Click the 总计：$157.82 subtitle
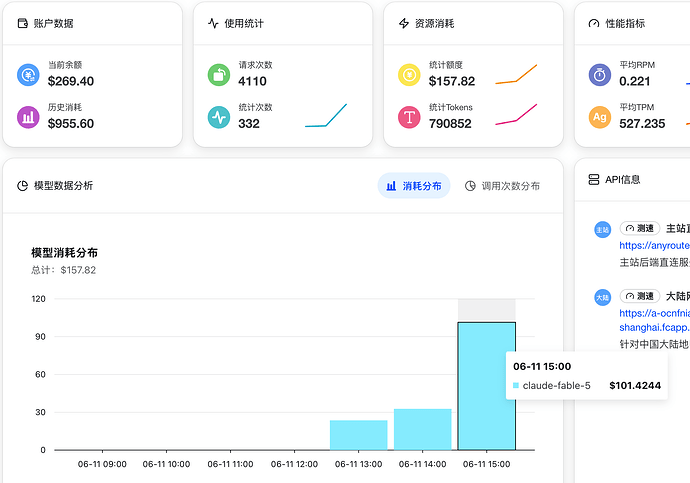Image resolution: width=690 pixels, height=483 pixels. 63,270
